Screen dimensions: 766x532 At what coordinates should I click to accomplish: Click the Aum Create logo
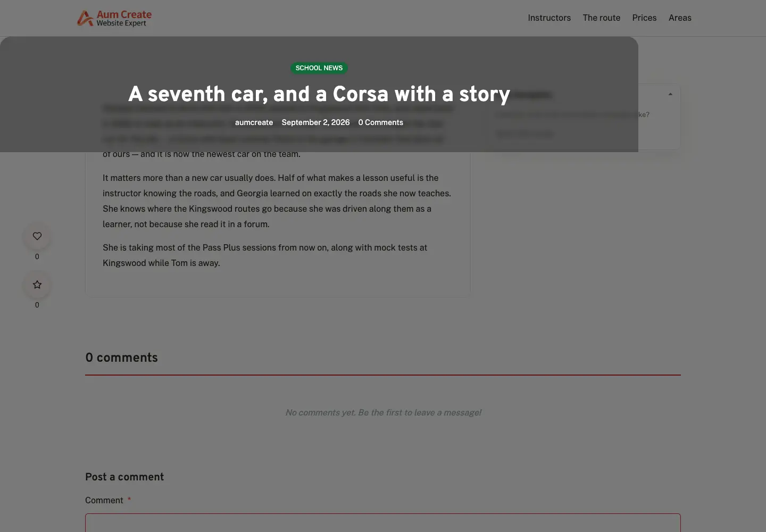point(114,18)
